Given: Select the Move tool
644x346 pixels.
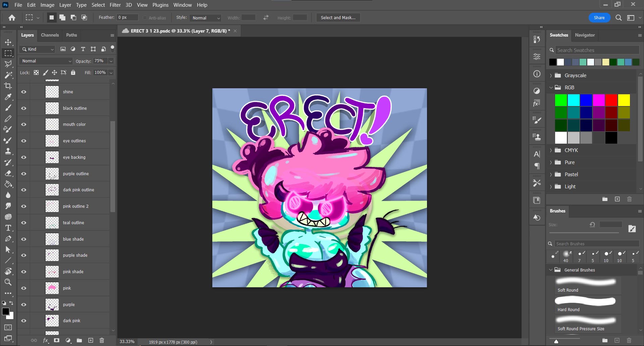Looking at the screenshot, I should pyautogui.click(x=8, y=42).
